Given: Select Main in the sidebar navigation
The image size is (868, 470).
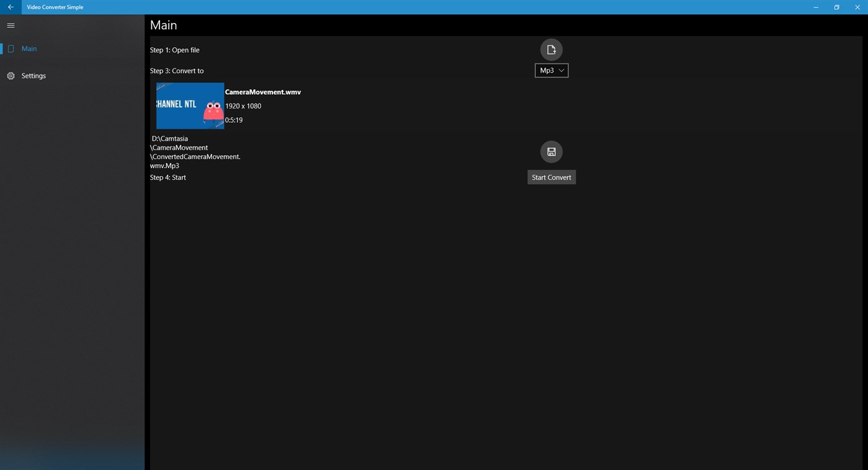Looking at the screenshot, I should coord(29,48).
